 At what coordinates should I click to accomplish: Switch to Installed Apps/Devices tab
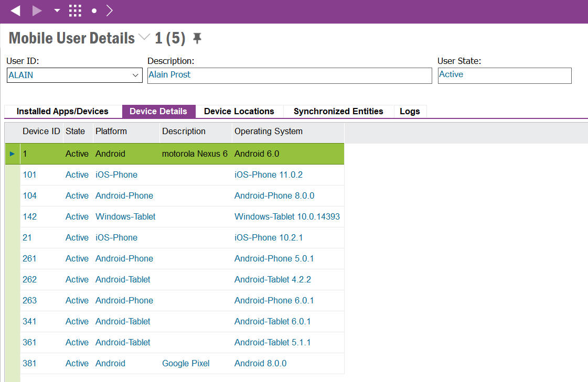(62, 111)
